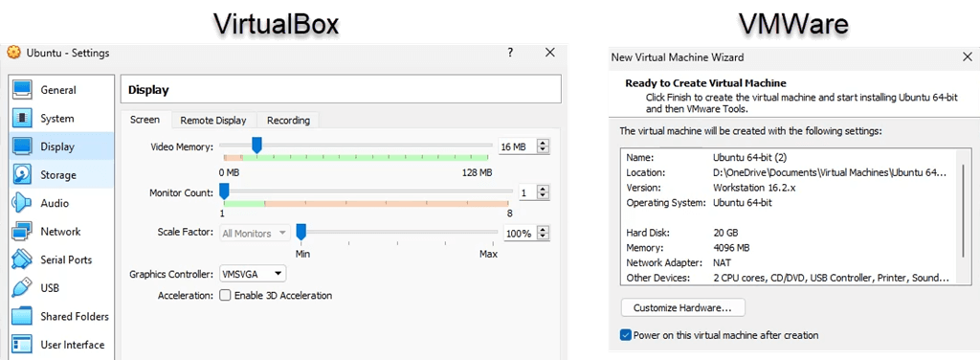Screen dimensions: 980x360
Task: Open the Graphics Controller VMSVGA dropdown
Action: point(253,274)
